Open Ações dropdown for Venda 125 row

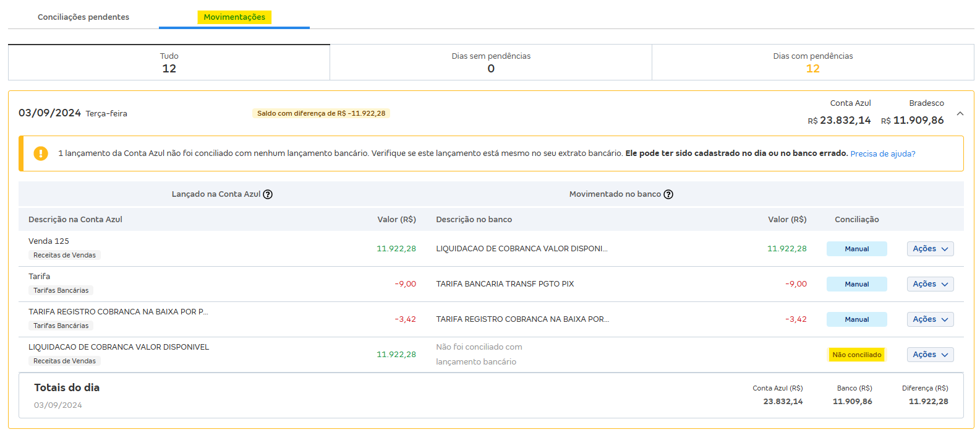(930, 249)
